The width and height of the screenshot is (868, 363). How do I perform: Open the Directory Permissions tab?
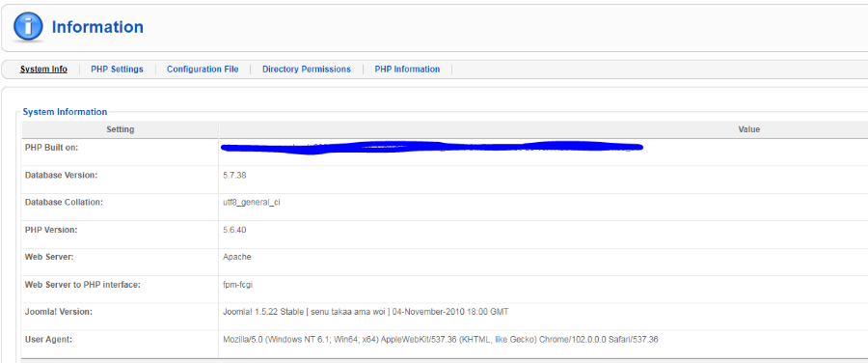(306, 70)
